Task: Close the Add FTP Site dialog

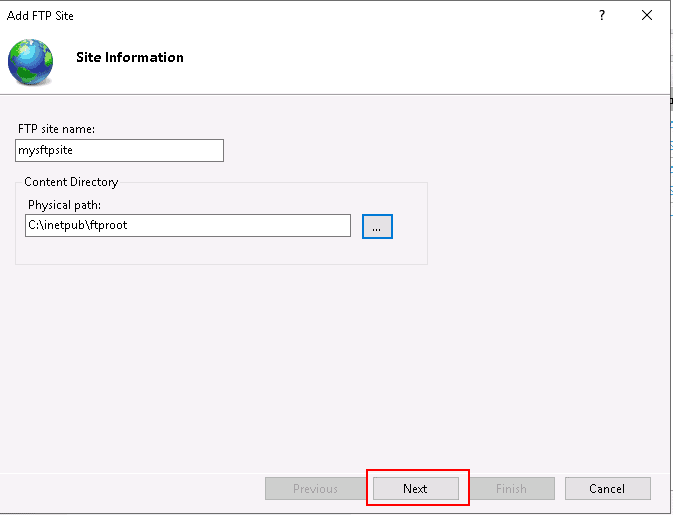Action: click(x=647, y=15)
